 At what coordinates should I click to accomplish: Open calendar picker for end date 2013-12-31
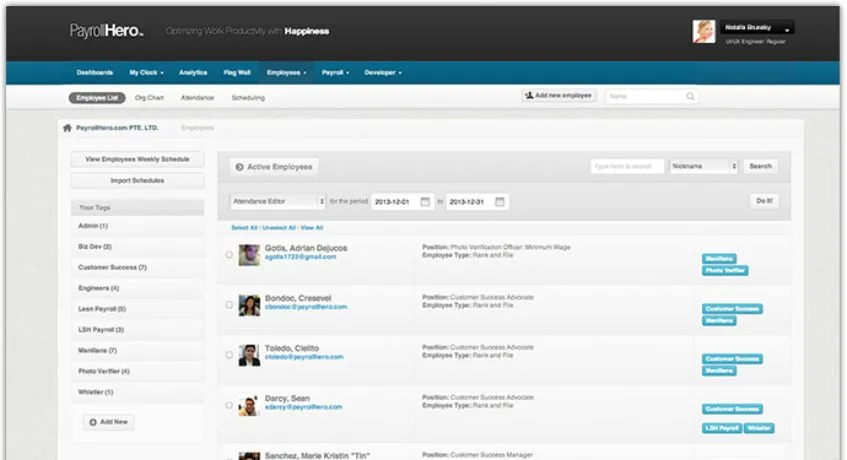[500, 201]
